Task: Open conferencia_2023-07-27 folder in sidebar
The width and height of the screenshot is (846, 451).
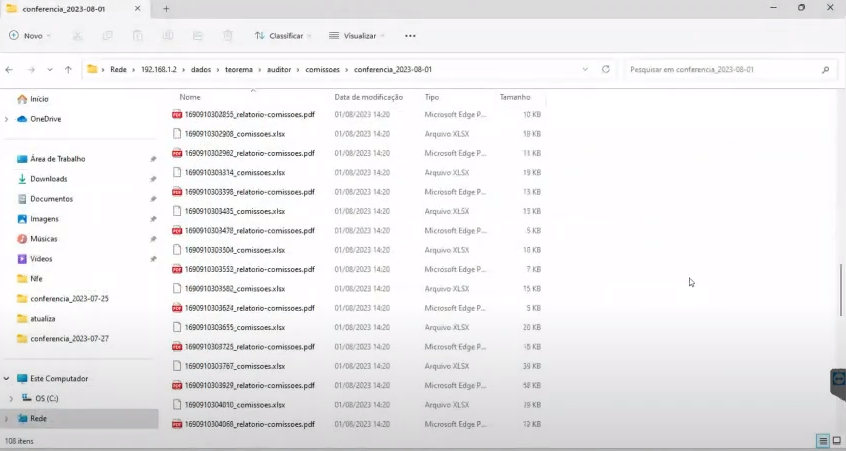Action: (x=69, y=339)
